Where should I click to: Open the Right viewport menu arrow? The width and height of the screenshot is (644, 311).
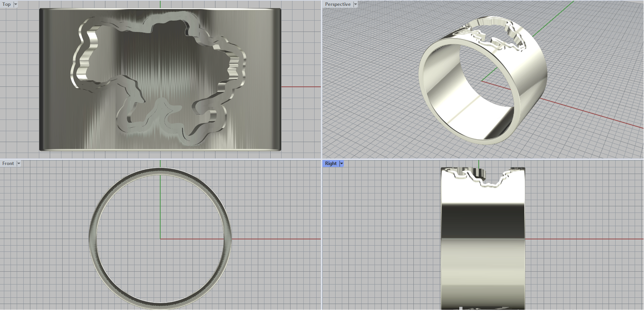point(341,164)
